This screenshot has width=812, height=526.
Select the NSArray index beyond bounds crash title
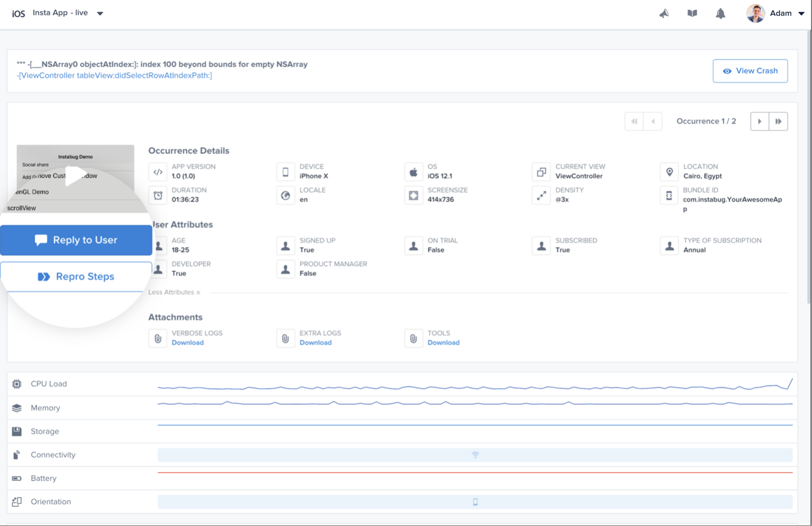[162, 64]
